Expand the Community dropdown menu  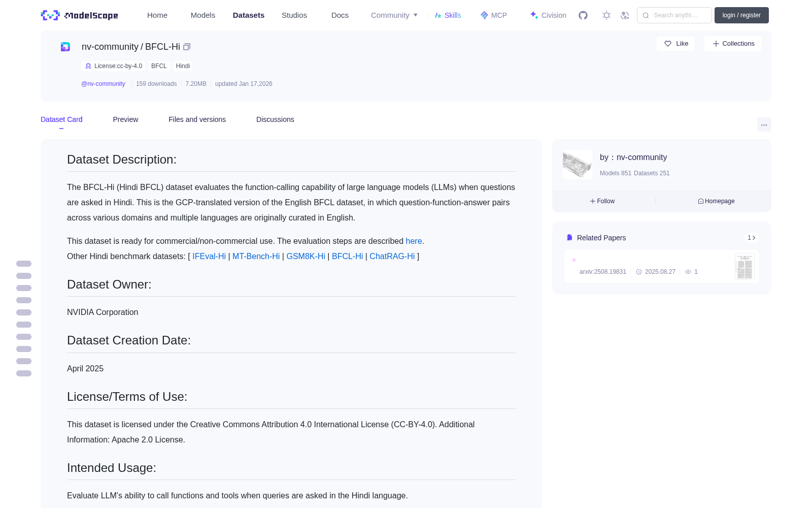(394, 15)
